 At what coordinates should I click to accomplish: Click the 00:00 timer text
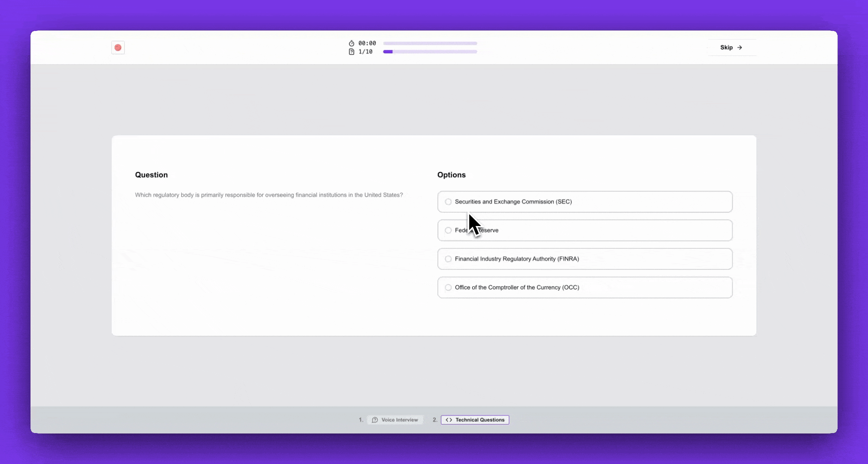click(367, 43)
